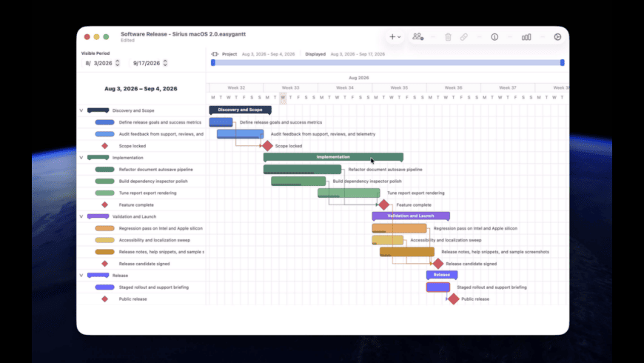This screenshot has height=363, width=644.
Task: Select Regression pass row in task list
Action: [x=141, y=228]
